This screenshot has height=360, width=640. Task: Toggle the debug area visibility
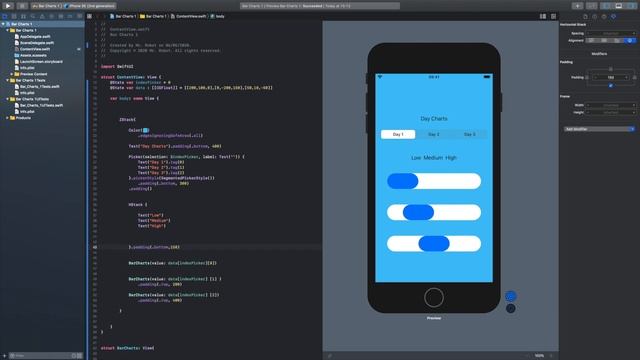click(x=619, y=6)
